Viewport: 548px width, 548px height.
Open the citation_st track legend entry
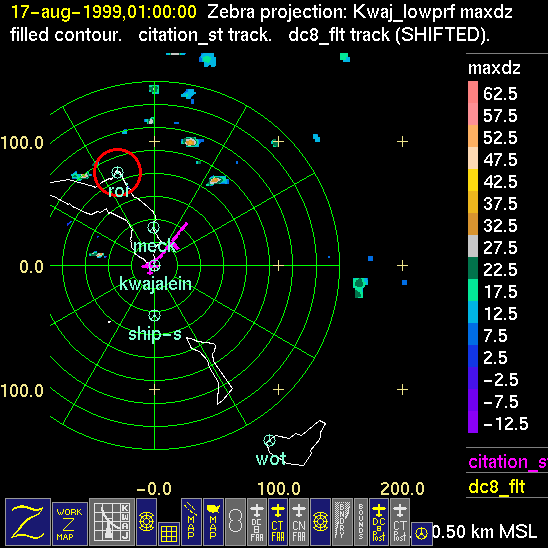(x=507, y=462)
